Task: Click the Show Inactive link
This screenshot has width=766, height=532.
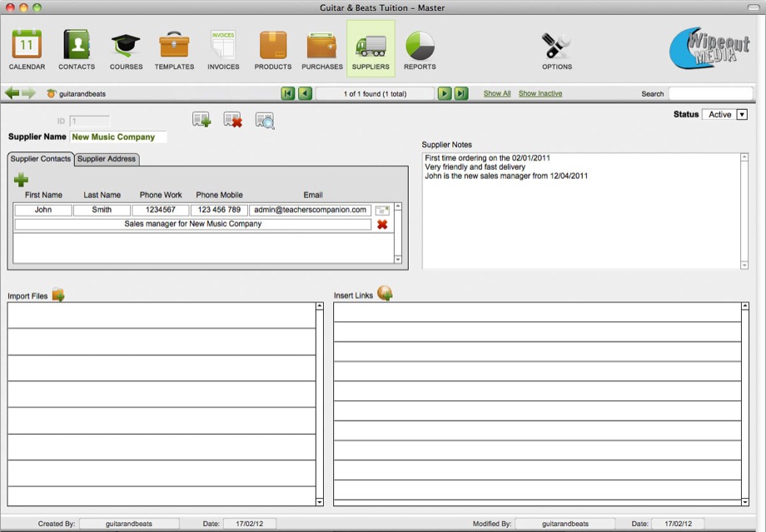Action: (x=540, y=94)
